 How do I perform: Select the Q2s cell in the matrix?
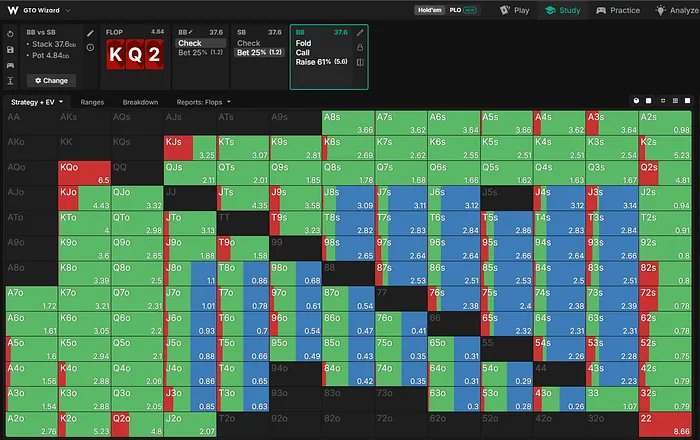coord(665,173)
